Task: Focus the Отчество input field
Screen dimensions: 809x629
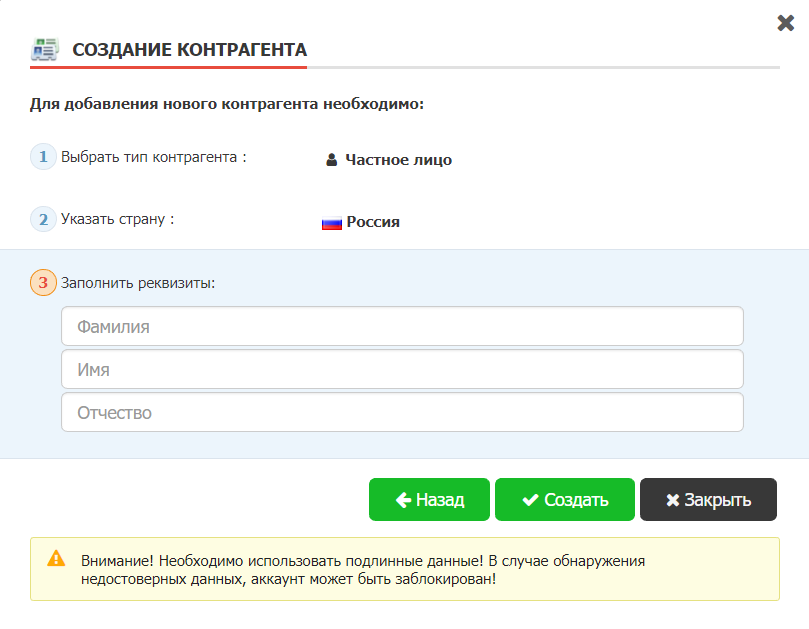Action: pos(402,412)
